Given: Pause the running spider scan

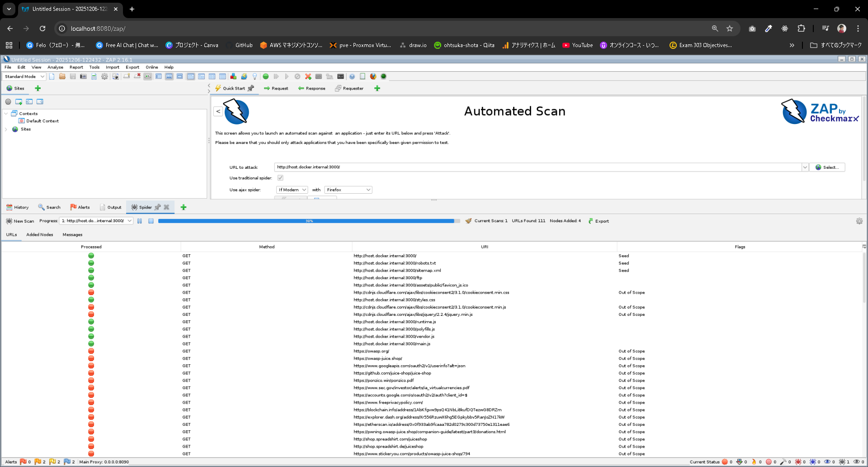Looking at the screenshot, I should (140, 221).
